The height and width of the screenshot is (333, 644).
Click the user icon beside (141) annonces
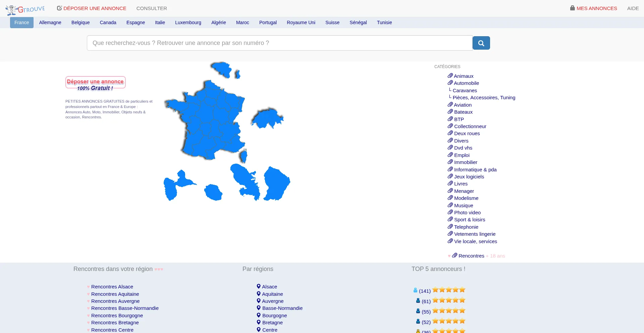[x=415, y=290]
